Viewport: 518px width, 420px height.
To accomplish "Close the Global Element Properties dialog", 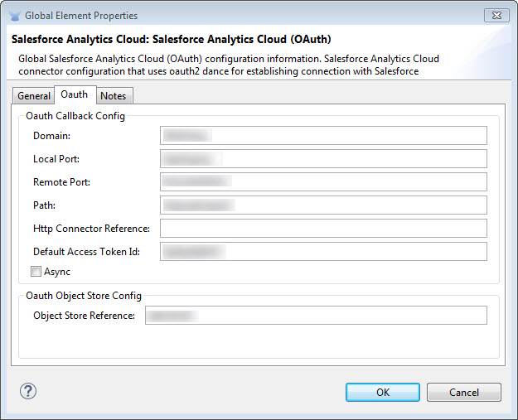I will [496, 16].
